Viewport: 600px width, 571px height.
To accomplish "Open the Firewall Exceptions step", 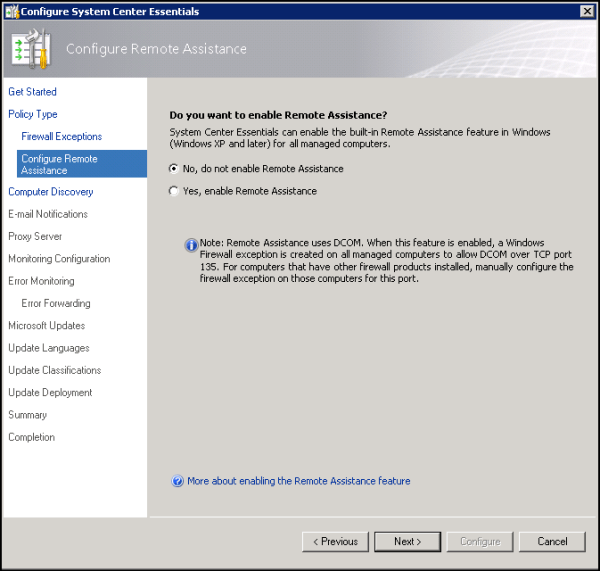I will tap(62, 136).
